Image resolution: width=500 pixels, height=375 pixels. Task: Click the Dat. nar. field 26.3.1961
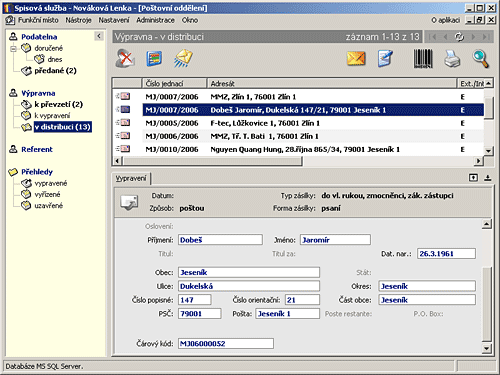[x=446, y=254]
